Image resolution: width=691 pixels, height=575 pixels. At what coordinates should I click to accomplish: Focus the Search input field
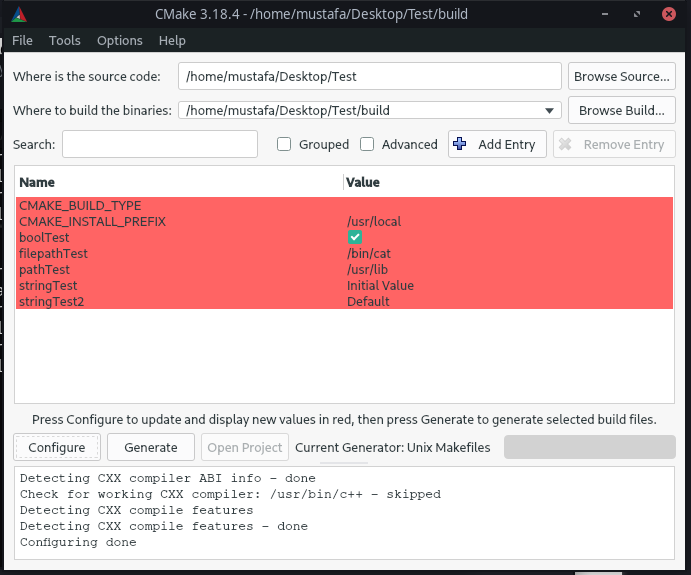pos(160,144)
